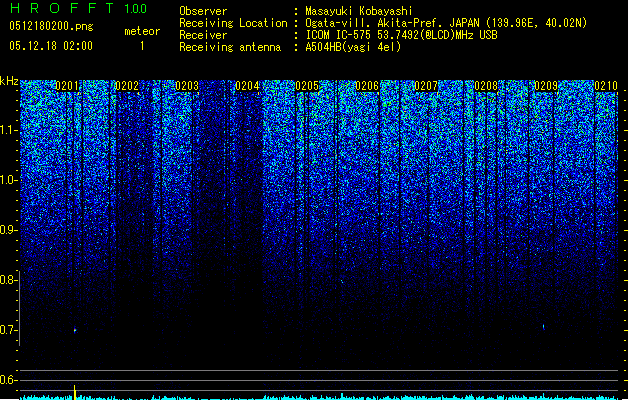This screenshot has height=400, width=629.
Task: Click the faint echo below the 0209 marker
Action: (544, 327)
